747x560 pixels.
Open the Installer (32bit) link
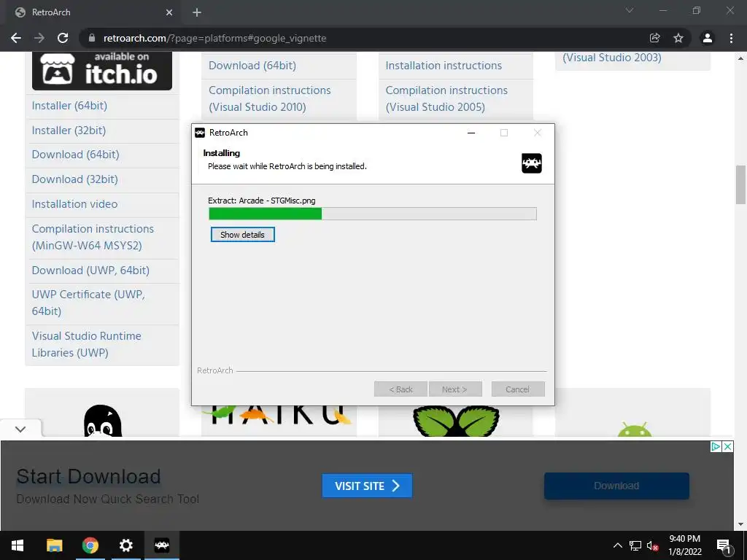point(69,131)
